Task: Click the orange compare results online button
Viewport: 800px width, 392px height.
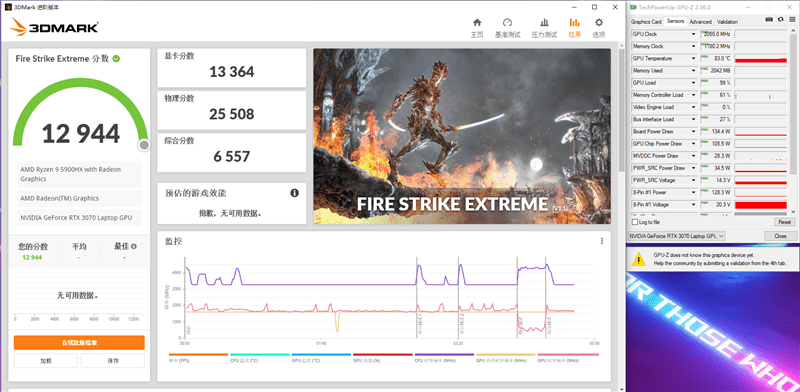Action: pyautogui.click(x=79, y=342)
